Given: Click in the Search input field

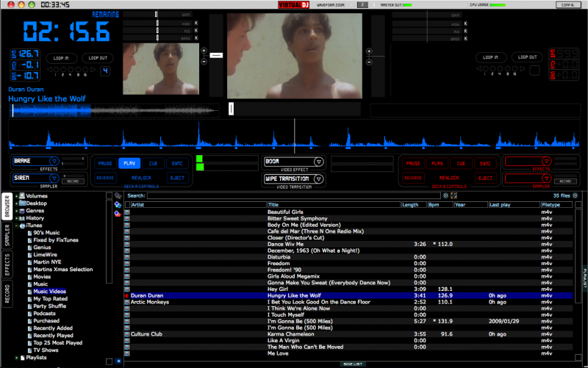Looking at the screenshot, I should coord(293,195).
